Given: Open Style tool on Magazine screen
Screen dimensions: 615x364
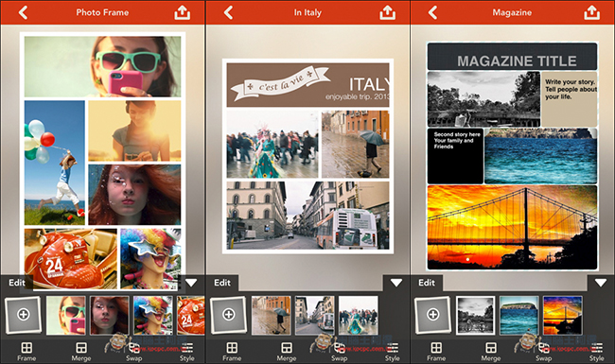Looking at the screenshot, I should click(597, 352).
